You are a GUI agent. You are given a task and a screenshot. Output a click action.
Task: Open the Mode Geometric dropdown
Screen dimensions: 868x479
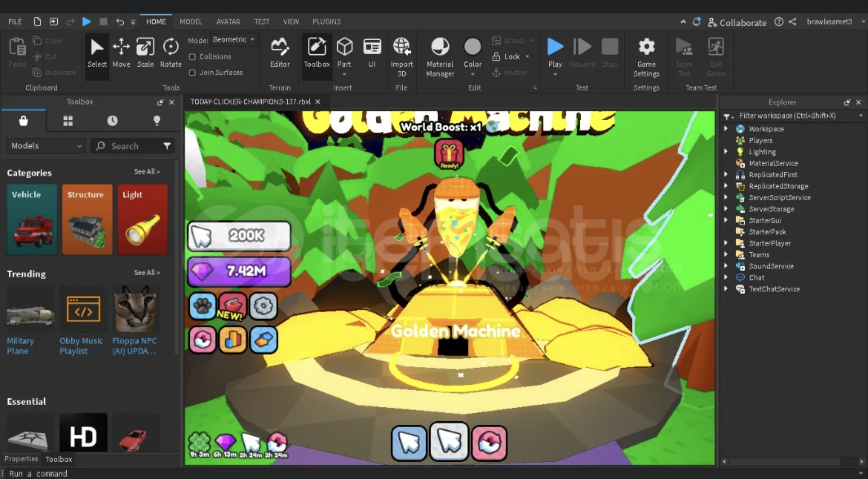click(234, 40)
